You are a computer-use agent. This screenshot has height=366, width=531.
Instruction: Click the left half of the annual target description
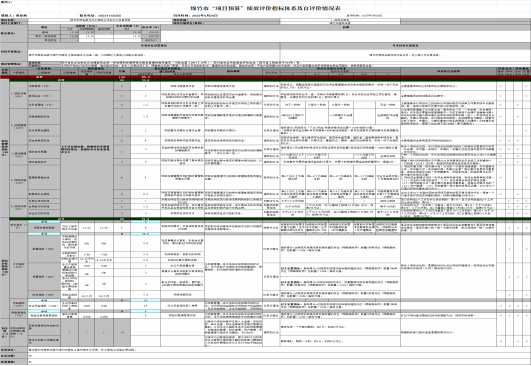pyautogui.click(x=154, y=55)
